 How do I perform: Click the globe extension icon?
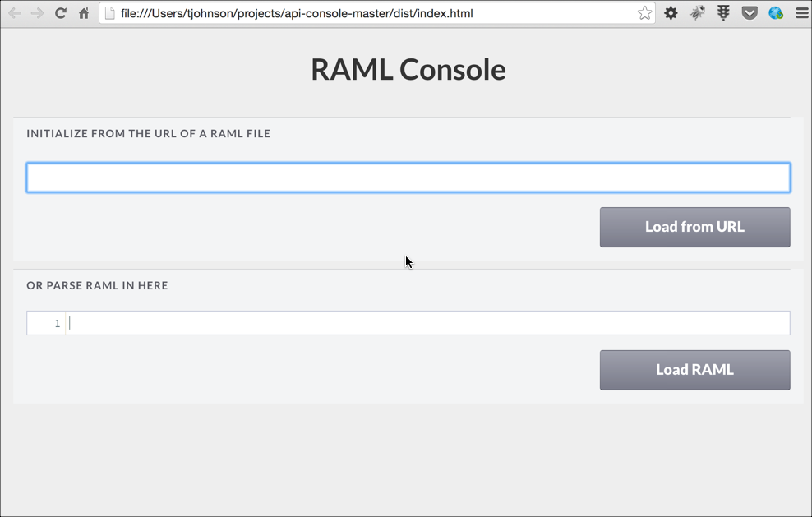[776, 13]
